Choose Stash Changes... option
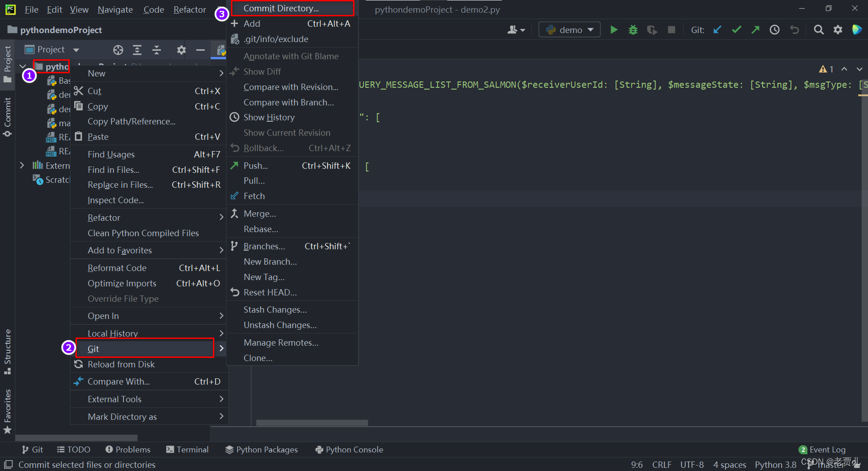The image size is (868, 471). click(292, 309)
